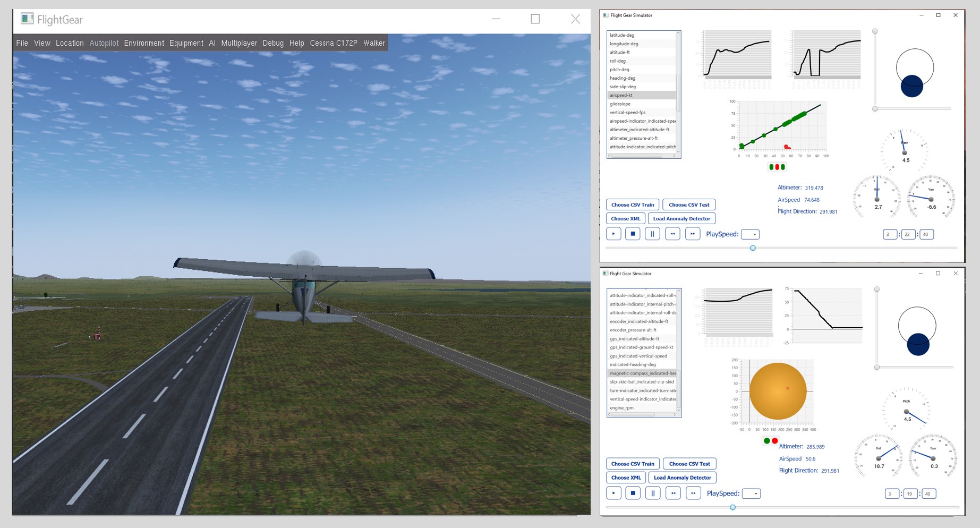The image size is (980, 528).
Task: Open PlaySpeed dropdown in lower simulator window
Action: [751, 493]
